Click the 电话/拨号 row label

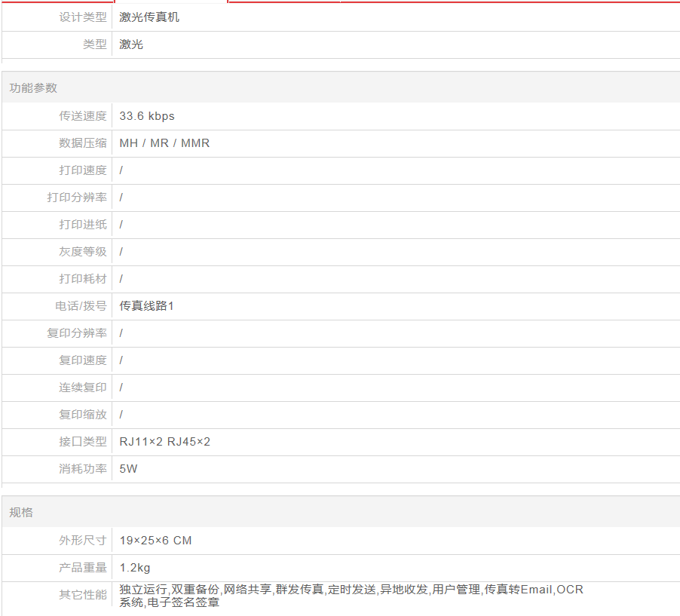pyautogui.click(x=81, y=306)
